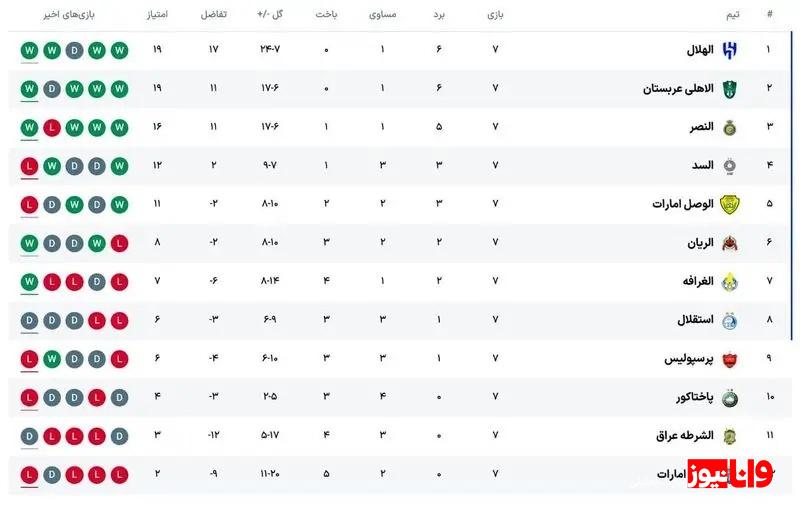Click the السد club logo
This screenshot has width=800, height=509.
[x=729, y=166]
